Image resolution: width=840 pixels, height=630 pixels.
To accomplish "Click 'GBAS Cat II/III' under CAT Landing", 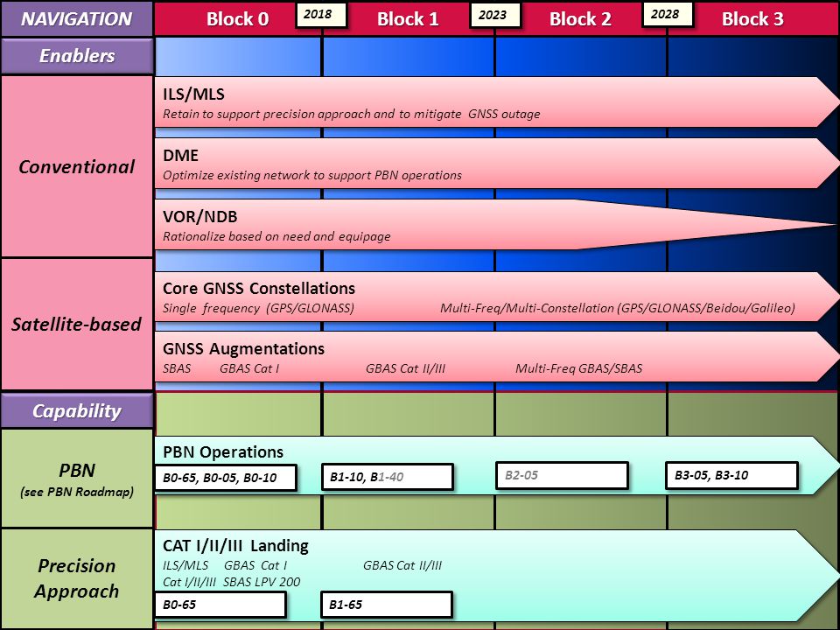I will pos(402,565).
